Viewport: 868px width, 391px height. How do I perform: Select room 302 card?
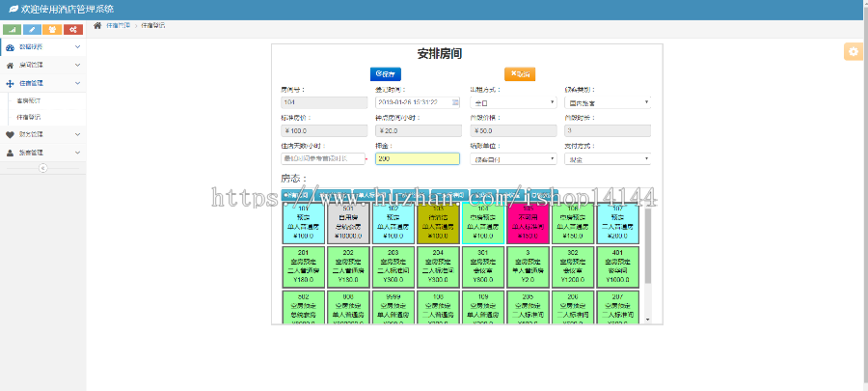point(572,267)
